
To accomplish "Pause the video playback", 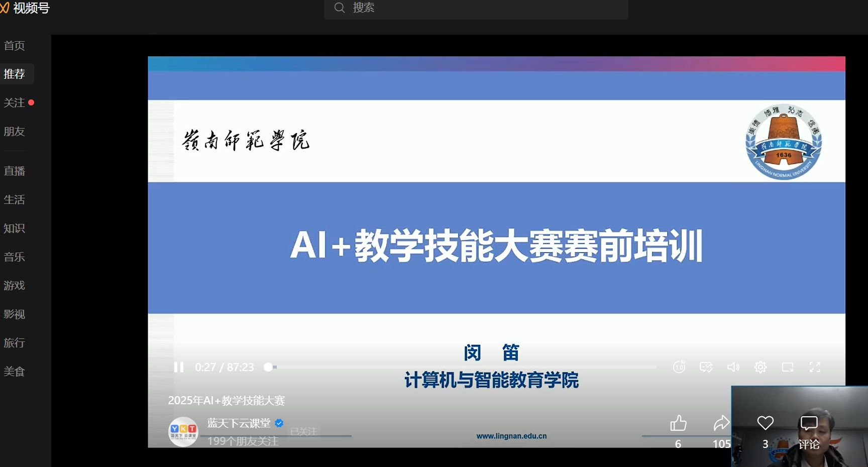I will pyautogui.click(x=179, y=367).
